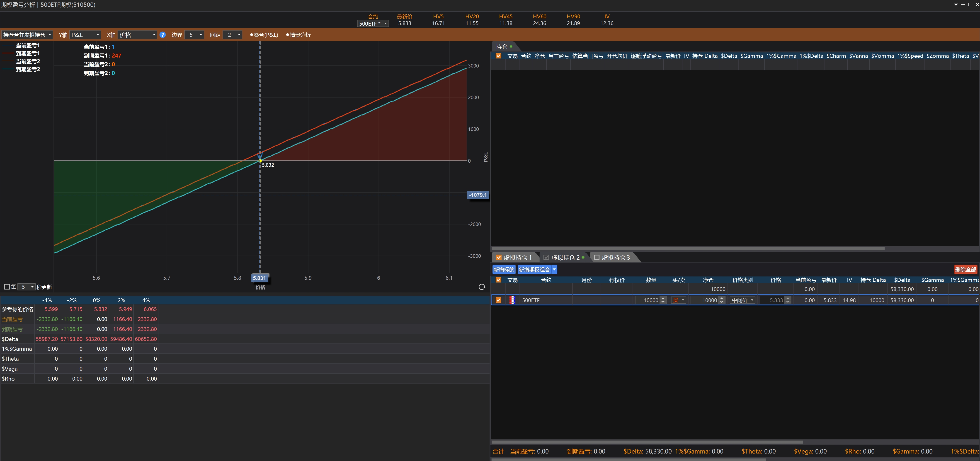Click the 价格 input field for 500ETF
Image resolution: width=980 pixels, height=461 pixels.
point(772,300)
